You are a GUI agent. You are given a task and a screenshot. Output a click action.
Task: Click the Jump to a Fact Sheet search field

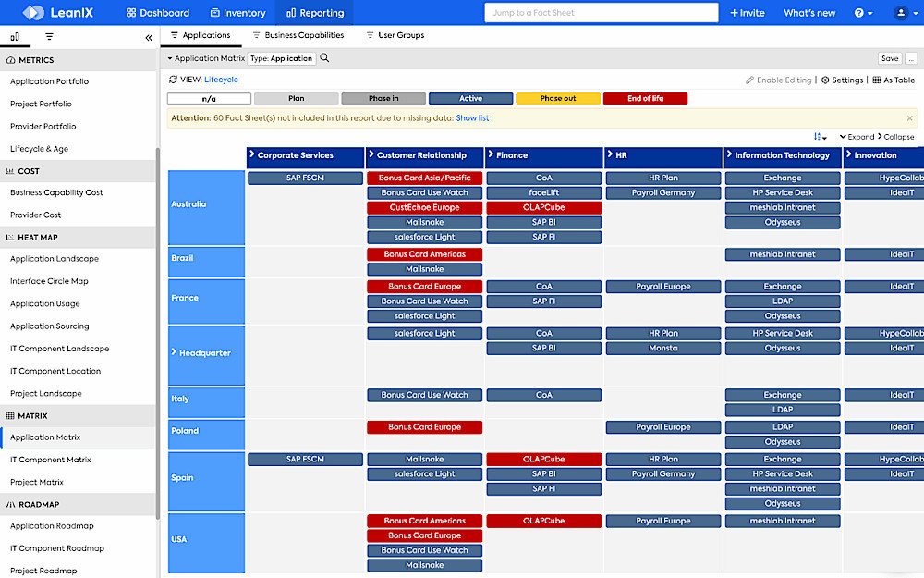(x=602, y=12)
